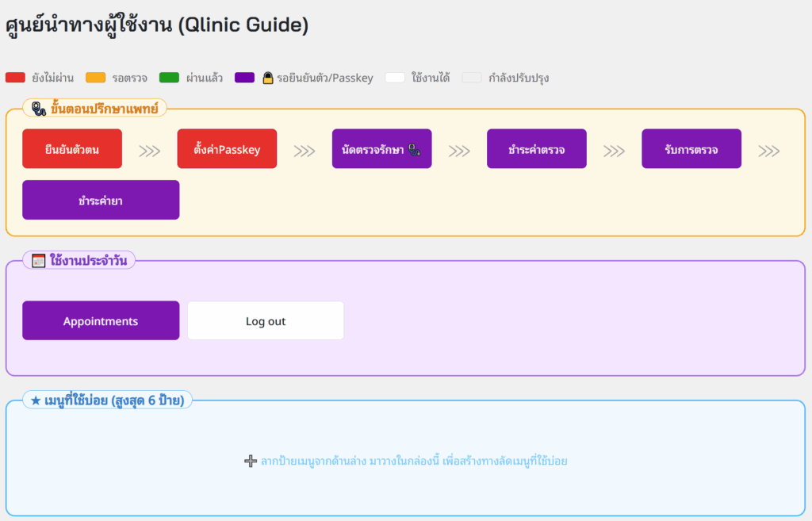
Task: Click the ชำระค่าตรวจ step button
Action: tap(537, 148)
